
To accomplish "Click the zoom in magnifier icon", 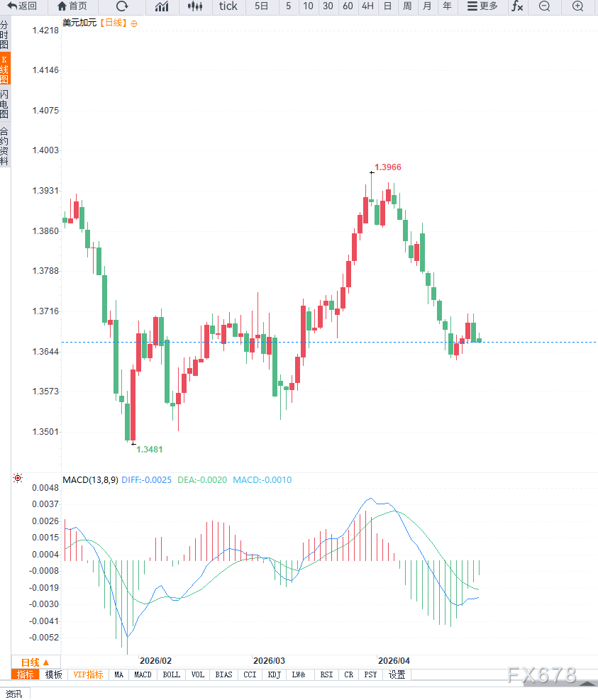I will [x=578, y=6].
